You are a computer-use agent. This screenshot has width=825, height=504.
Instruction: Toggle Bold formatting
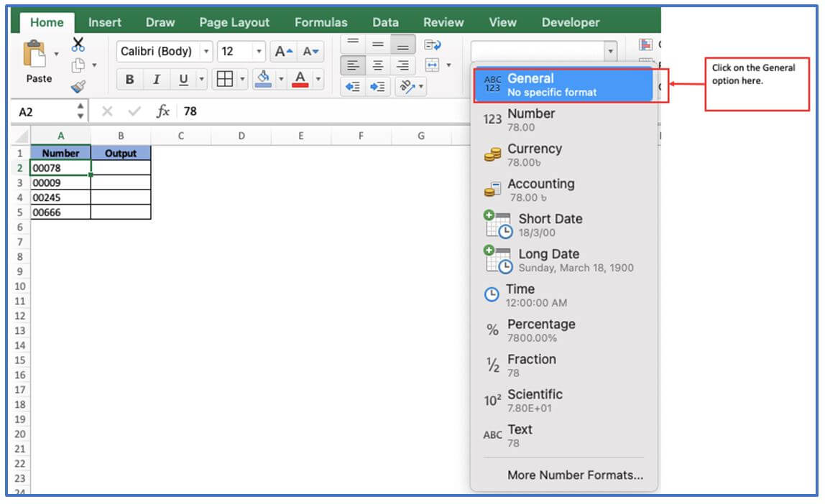coord(129,80)
